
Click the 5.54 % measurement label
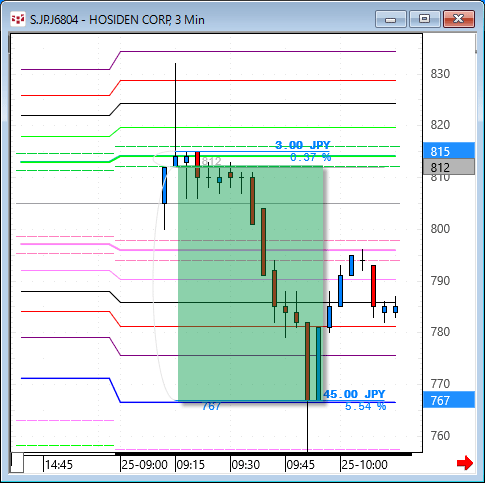point(365,406)
